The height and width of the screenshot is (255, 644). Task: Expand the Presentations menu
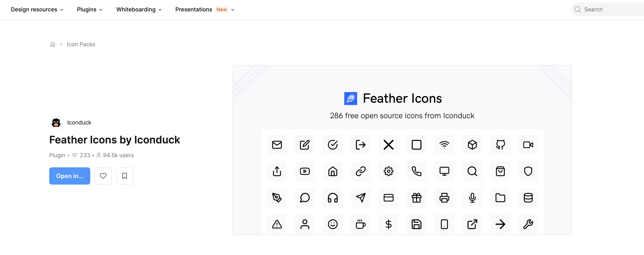(205, 9)
